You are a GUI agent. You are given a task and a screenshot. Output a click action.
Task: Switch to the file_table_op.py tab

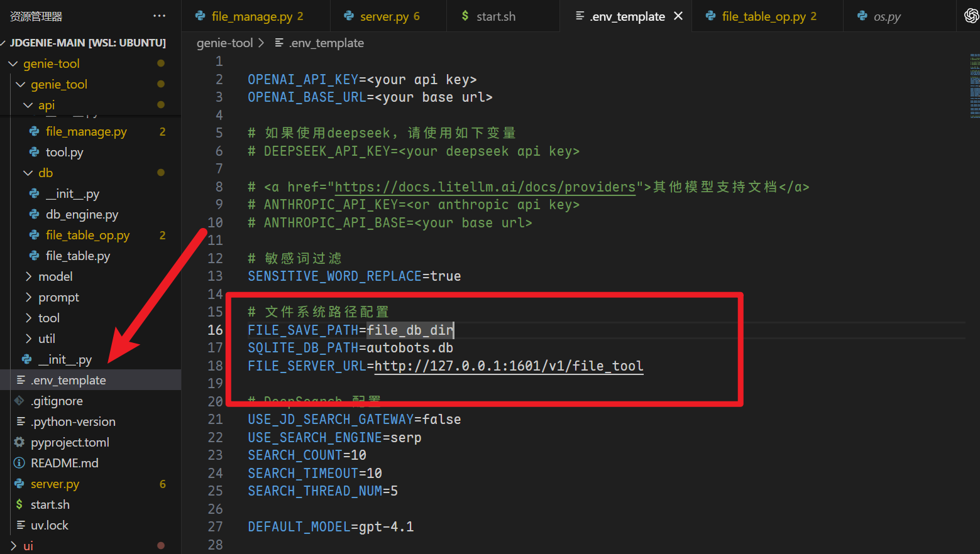click(x=763, y=16)
